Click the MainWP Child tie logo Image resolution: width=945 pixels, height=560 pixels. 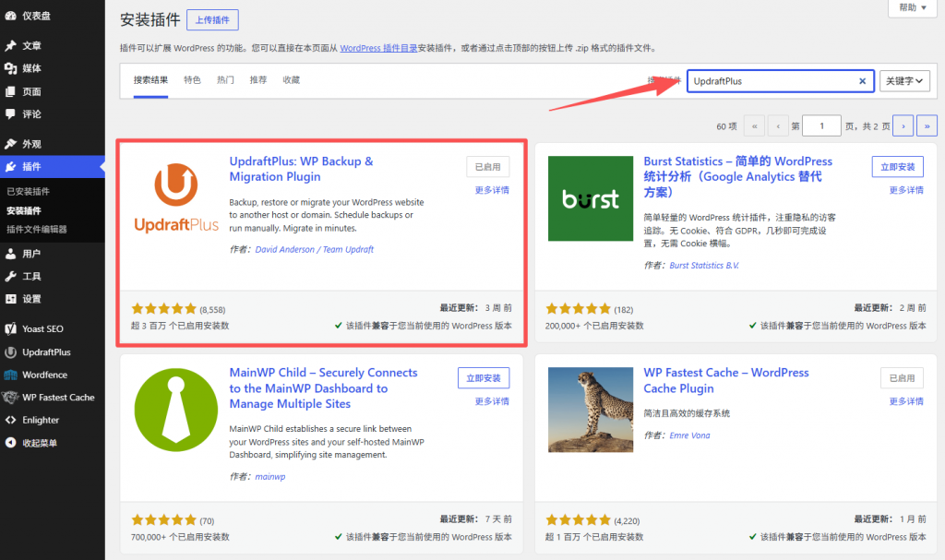[176, 410]
